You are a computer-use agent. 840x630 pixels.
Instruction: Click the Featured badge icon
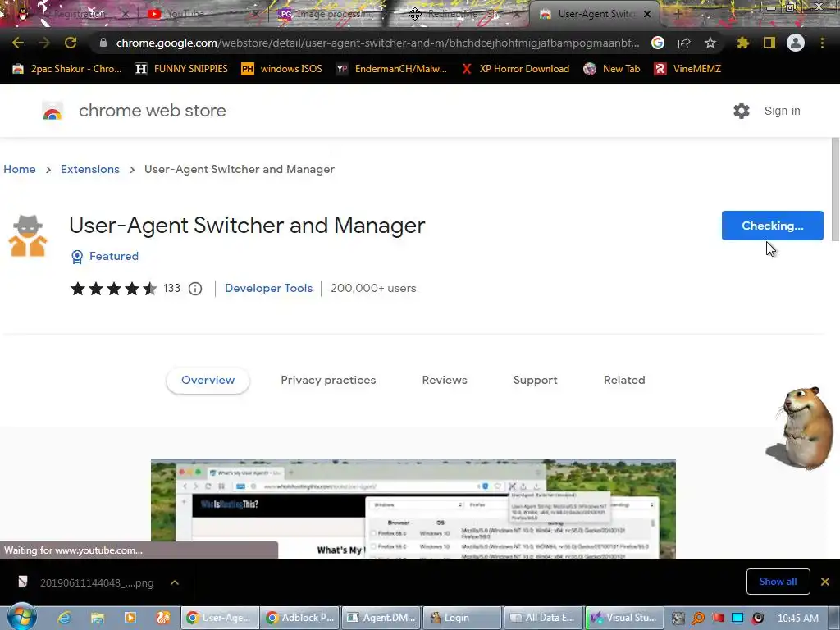coord(77,257)
